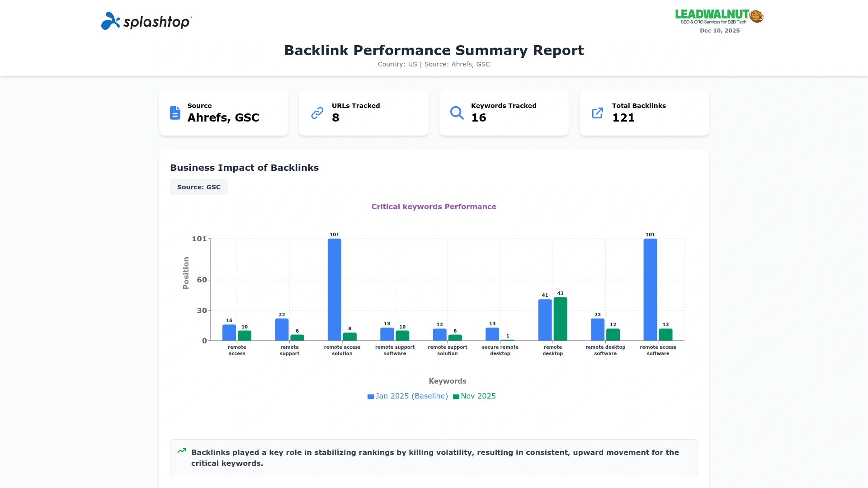Click the magnifier icon for Keywords Tracked
868x488 pixels.
click(x=457, y=113)
